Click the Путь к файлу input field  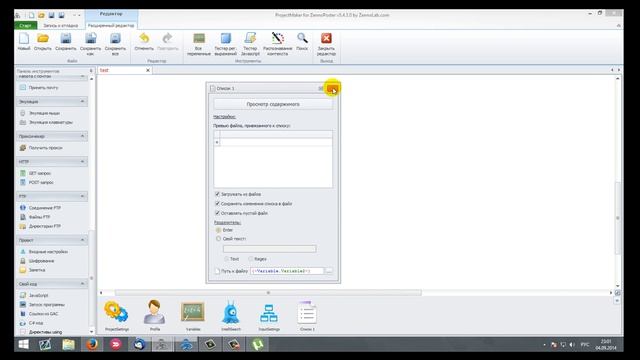coord(287,271)
